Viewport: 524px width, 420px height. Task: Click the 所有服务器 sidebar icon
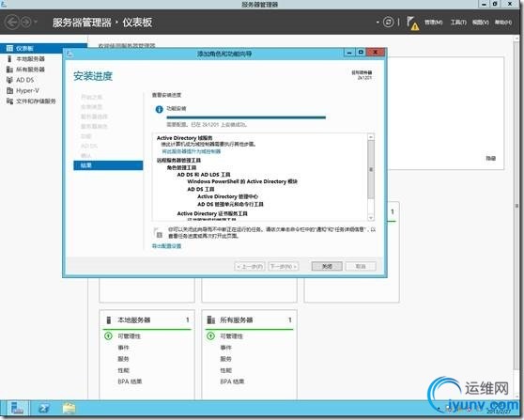pos(9,70)
